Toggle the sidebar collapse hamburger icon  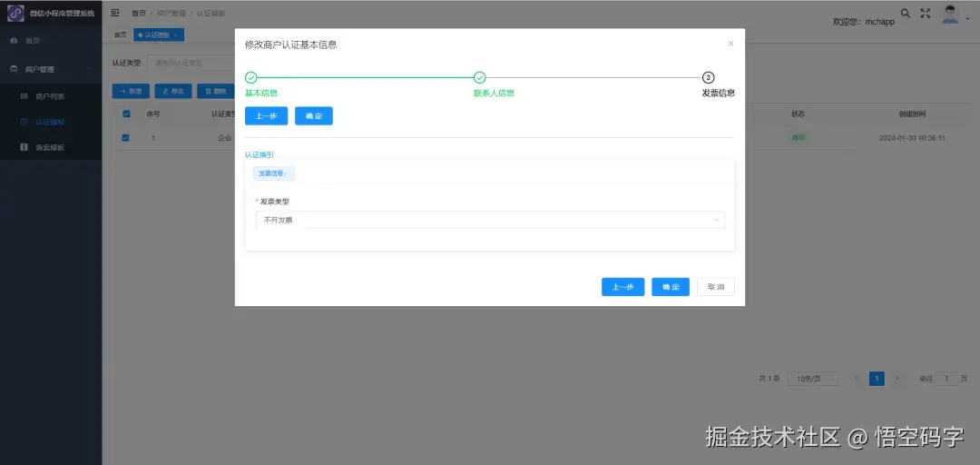coord(115,13)
